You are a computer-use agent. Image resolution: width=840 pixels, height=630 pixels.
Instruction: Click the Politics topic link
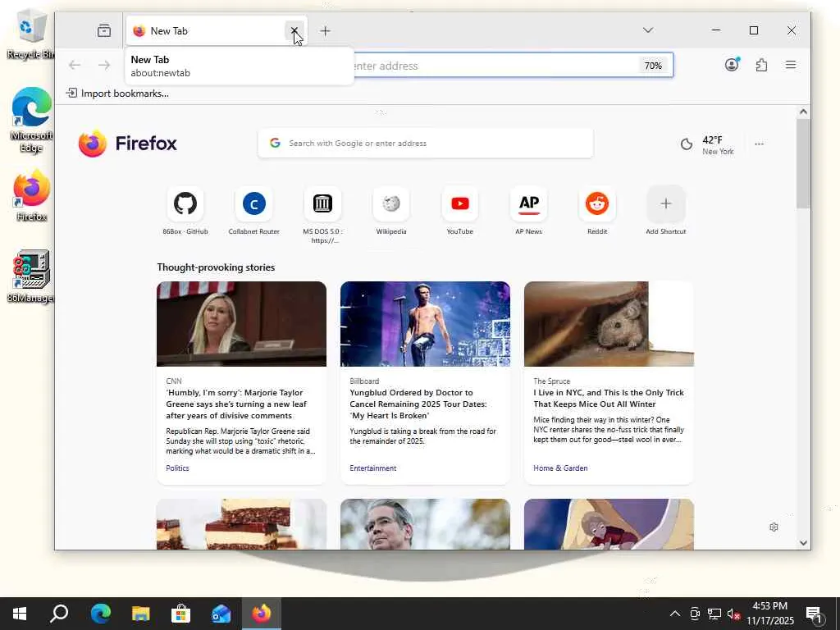(177, 468)
